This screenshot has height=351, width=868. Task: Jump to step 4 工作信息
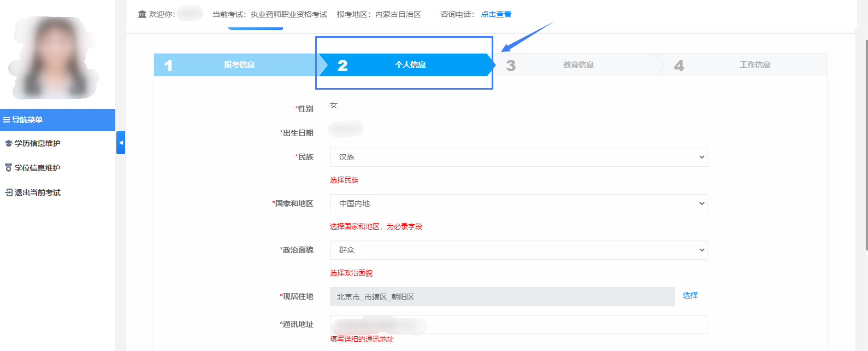click(754, 65)
